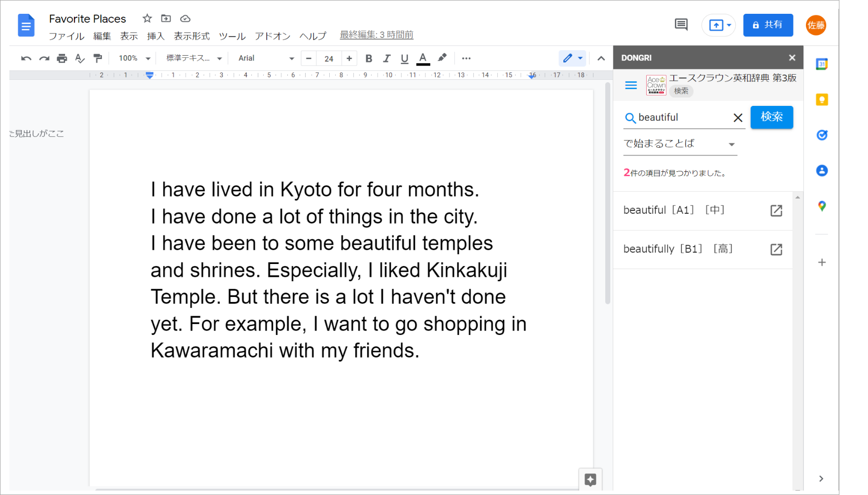Image resolution: width=868 pixels, height=495 pixels.
Task: Open the で始まることば match type dropdown
Action: [x=680, y=144]
